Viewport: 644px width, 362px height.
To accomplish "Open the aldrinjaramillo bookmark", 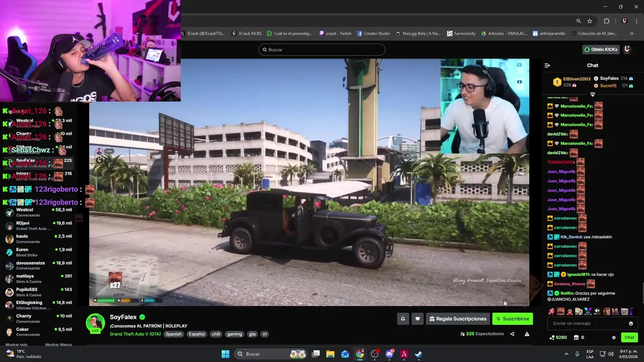I will [549, 34].
